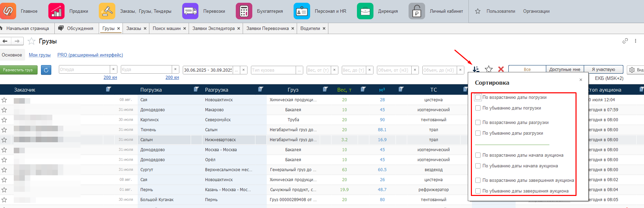644x208 pixels.
Task: Copy page link chain icon
Action: [625, 41]
